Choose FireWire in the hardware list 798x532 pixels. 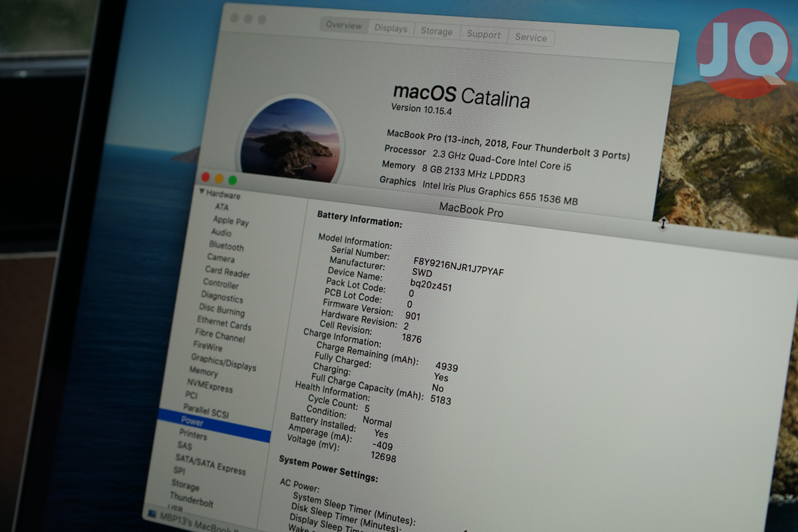coord(207,347)
